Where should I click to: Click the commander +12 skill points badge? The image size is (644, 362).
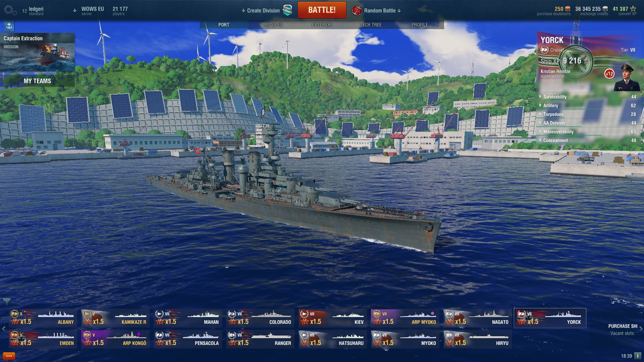pyautogui.click(x=609, y=74)
